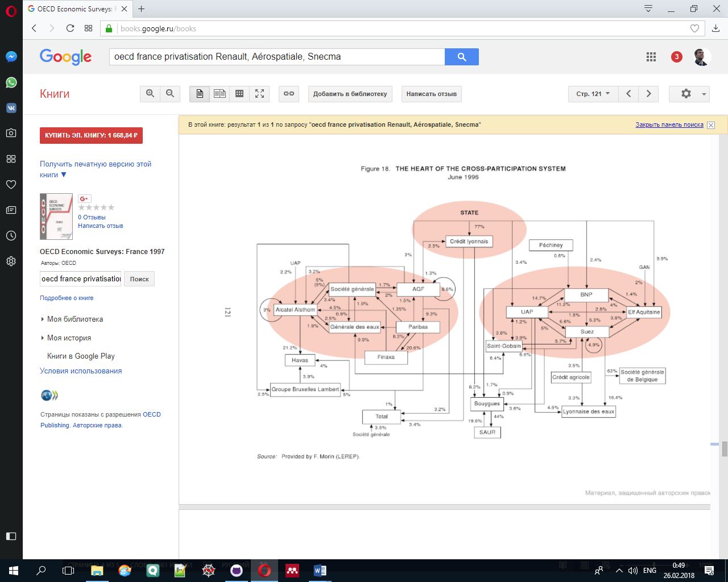Open Snapshot camera tool in sidebar

click(11, 133)
